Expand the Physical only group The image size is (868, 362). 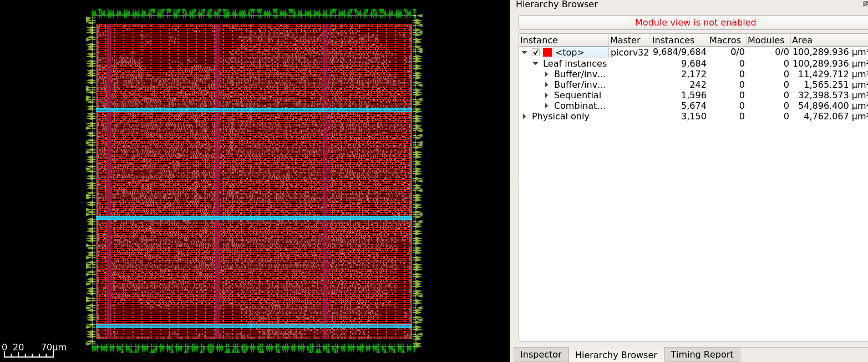point(525,116)
